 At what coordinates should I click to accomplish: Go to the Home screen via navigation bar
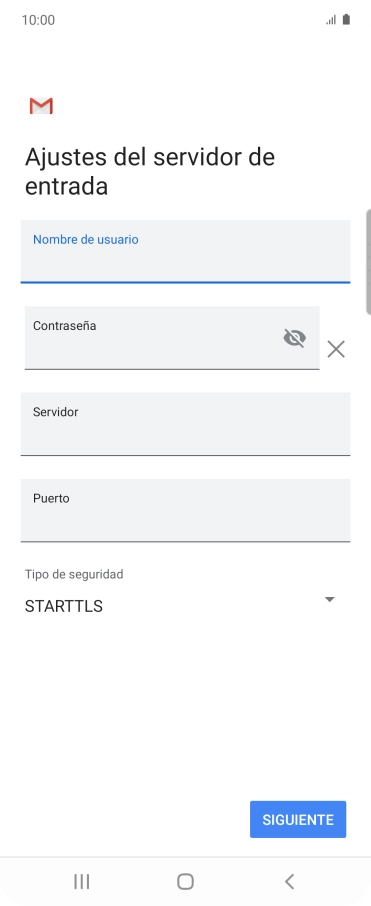tap(186, 881)
